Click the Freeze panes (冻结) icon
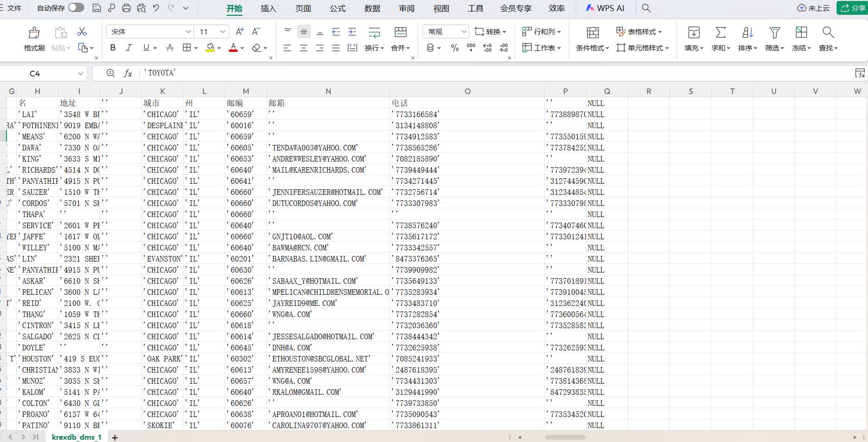Viewport: 868px width, 442px height. pos(801,32)
